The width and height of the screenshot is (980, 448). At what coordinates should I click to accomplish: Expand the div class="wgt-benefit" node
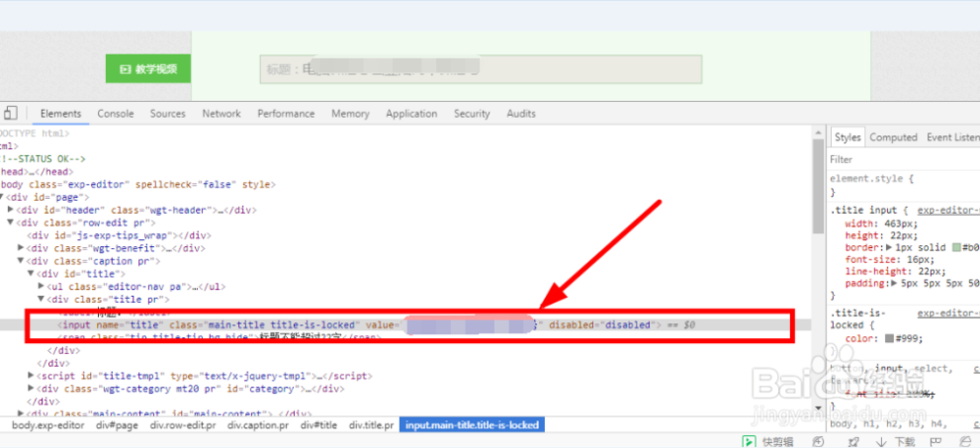coord(22,248)
